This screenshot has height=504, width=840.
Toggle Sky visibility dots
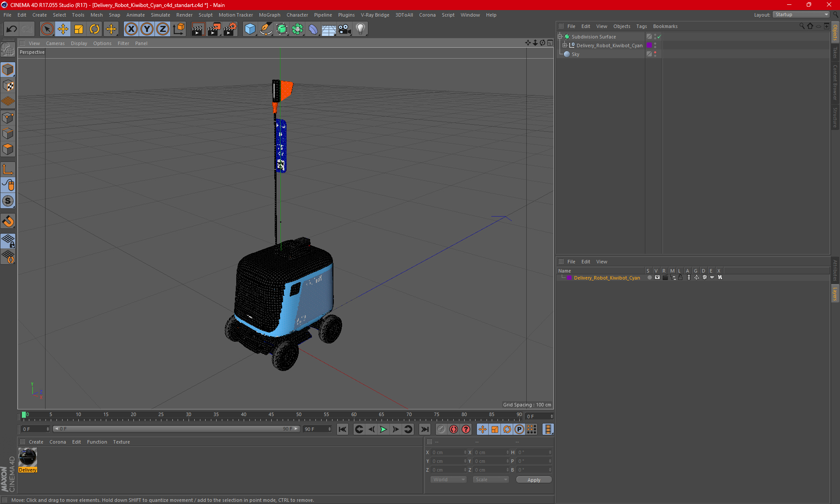tap(655, 54)
